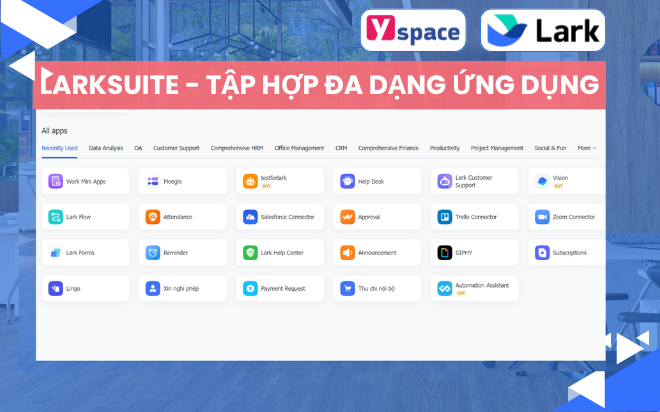Viewport: 660px width, 412px height.
Task: Click the Work Mini Apps label
Action: (x=86, y=182)
